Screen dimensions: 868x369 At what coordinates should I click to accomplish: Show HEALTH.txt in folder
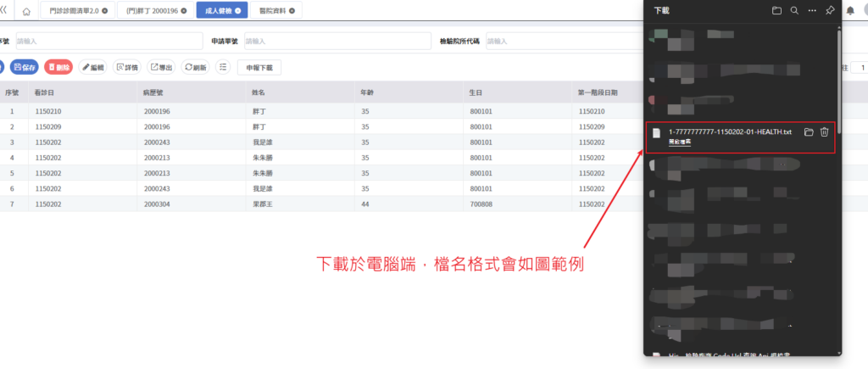click(808, 132)
